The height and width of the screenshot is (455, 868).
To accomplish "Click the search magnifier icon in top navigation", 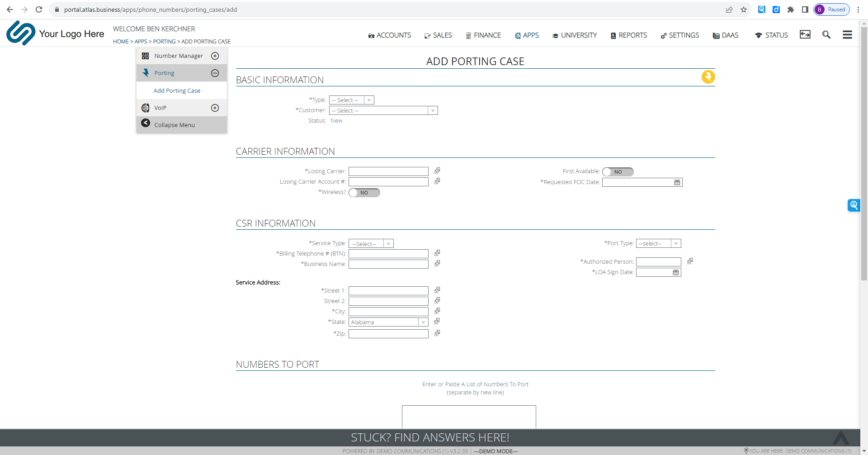I will (826, 35).
